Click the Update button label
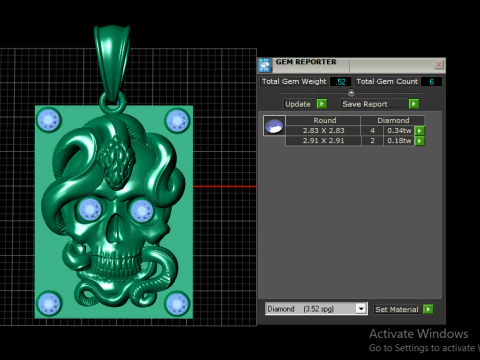This screenshot has width=480, height=360. (x=298, y=104)
